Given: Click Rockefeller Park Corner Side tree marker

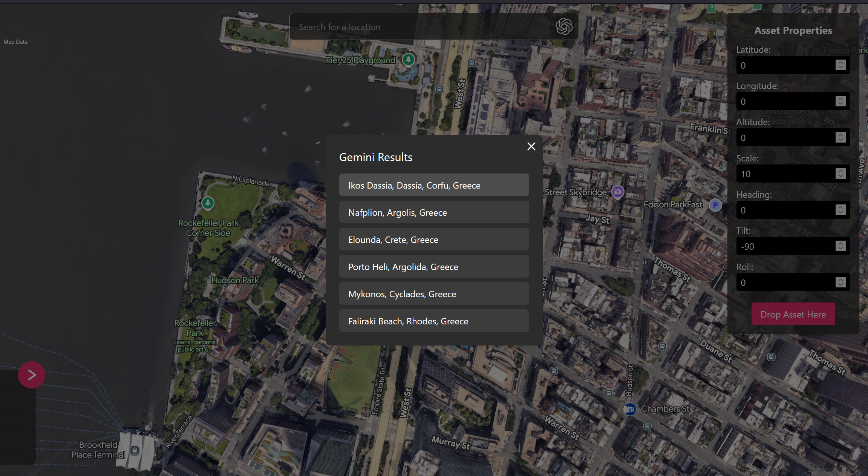Looking at the screenshot, I should point(208,203).
